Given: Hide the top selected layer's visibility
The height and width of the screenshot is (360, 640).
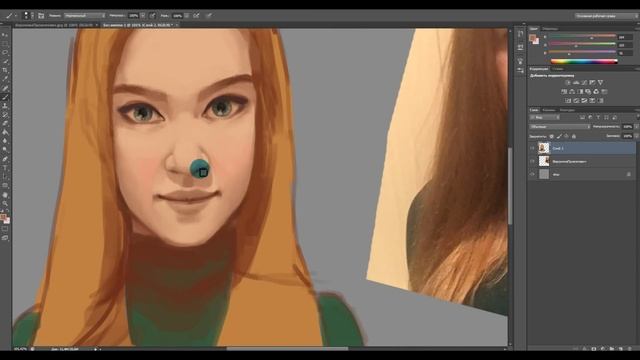Looking at the screenshot, I should pyautogui.click(x=532, y=148).
